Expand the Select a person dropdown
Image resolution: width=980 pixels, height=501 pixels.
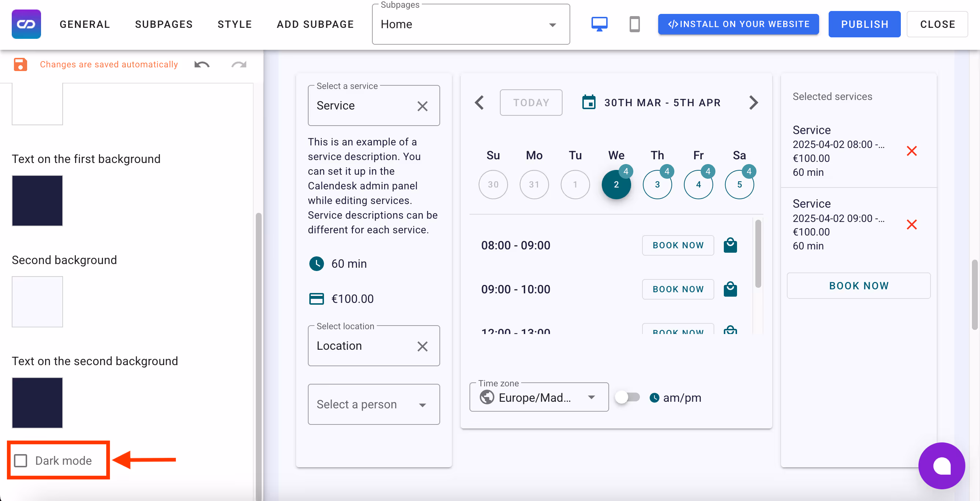(373, 404)
